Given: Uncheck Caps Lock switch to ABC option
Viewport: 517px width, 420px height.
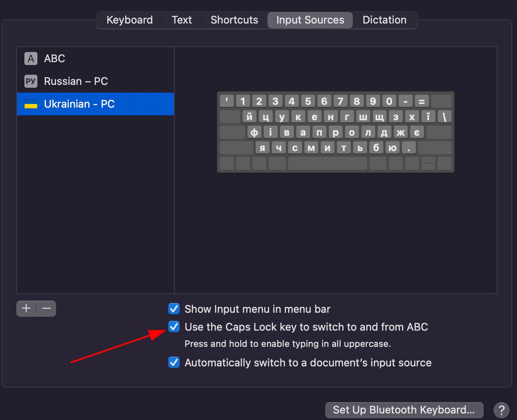Looking at the screenshot, I should click(174, 327).
